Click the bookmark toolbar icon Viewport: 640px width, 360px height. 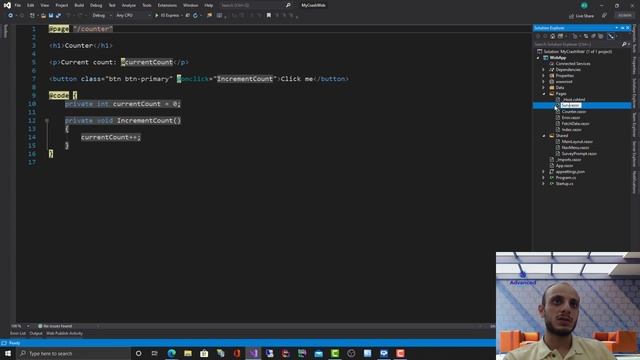coord(269,16)
